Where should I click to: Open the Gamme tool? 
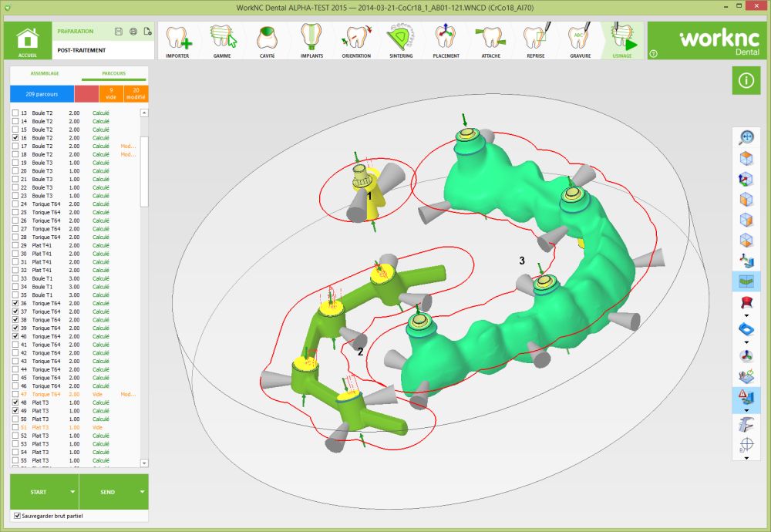(x=222, y=42)
